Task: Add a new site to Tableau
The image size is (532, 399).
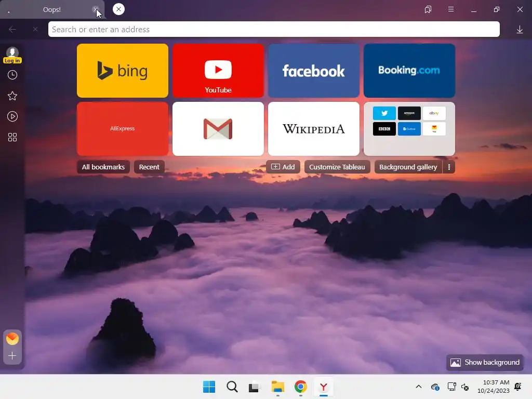Action: [283, 167]
